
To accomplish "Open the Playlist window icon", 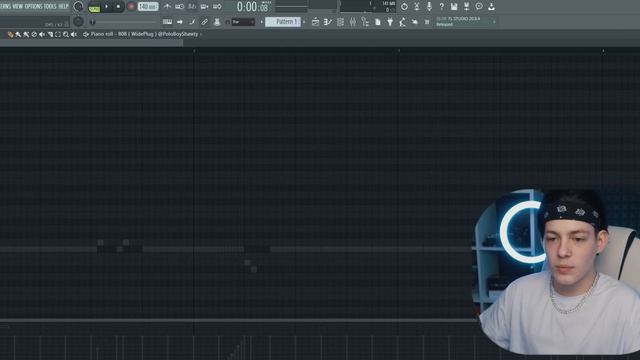I will pyautogui.click(x=315, y=22).
